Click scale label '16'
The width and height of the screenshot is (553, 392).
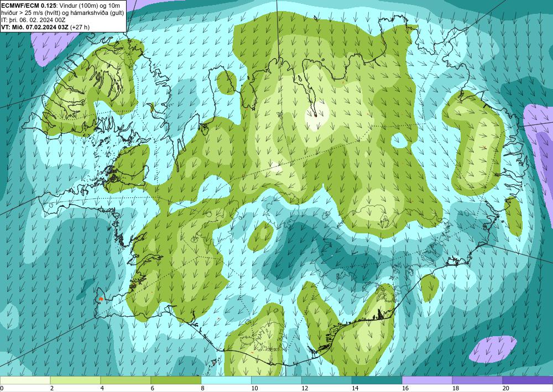click(405, 389)
